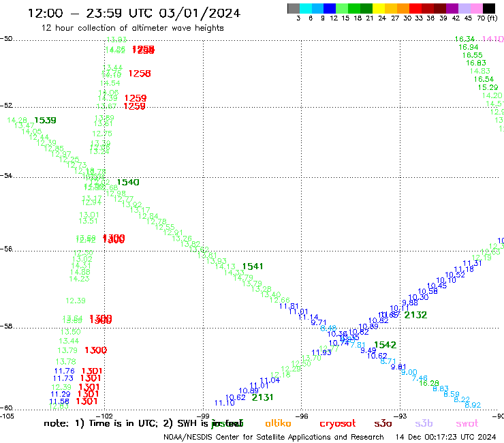This screenshot has height=443, width=504.
Task: Click the dark blue swatch in the color scale
Action: pos(330,8)
